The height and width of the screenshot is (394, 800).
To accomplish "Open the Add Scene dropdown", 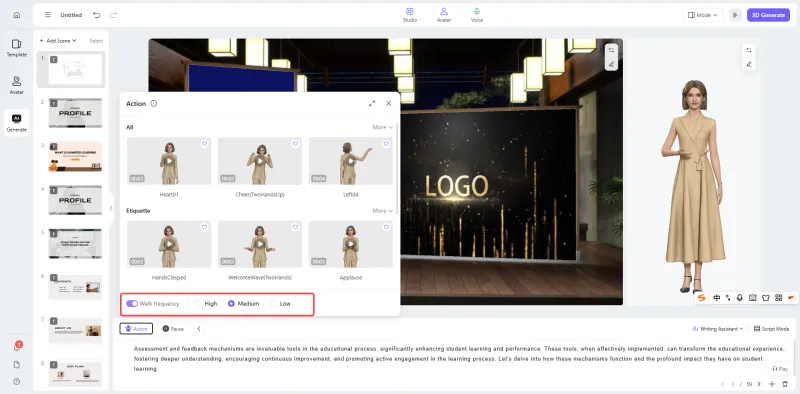I will coord(58,41).
